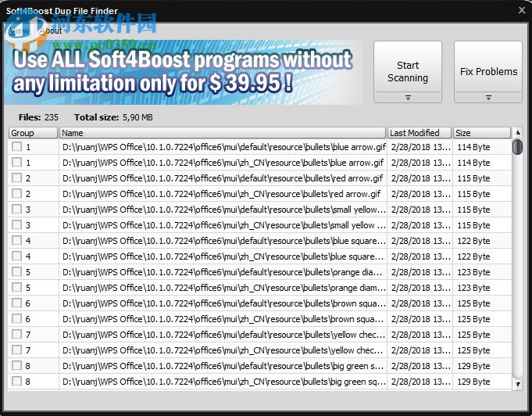Select the zh_CN bullets\small yellow path
The height and width of the screenshot is (416, 532).
[224, 225]
